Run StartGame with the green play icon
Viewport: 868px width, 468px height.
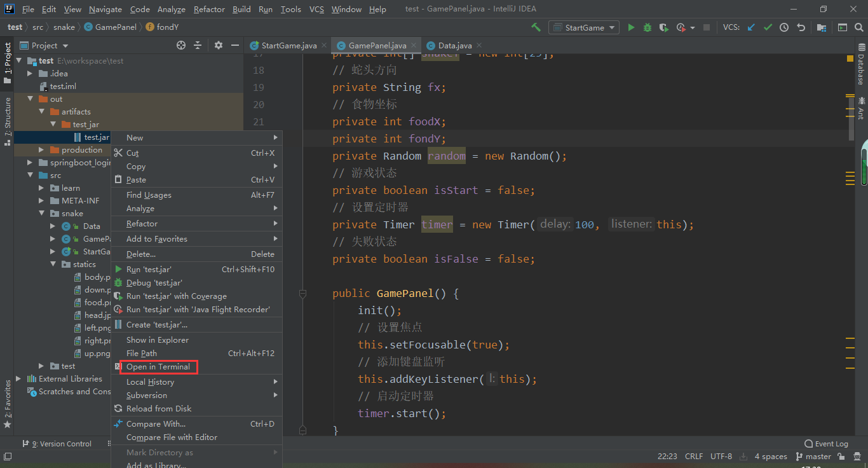631,27
